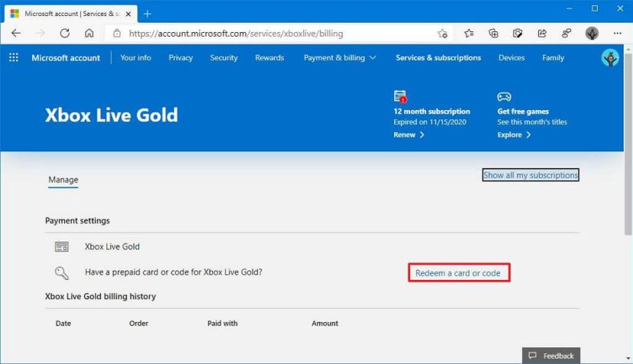
Task: Click the vertical page scrollbar thumb
Action: [628, 144]
